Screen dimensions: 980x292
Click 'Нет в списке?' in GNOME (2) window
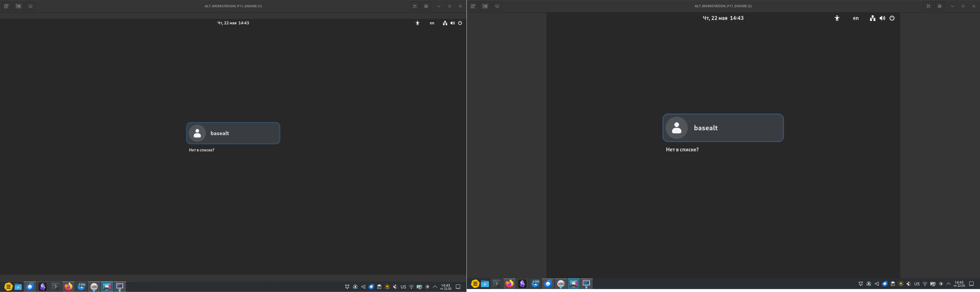[x=682, y=150]
